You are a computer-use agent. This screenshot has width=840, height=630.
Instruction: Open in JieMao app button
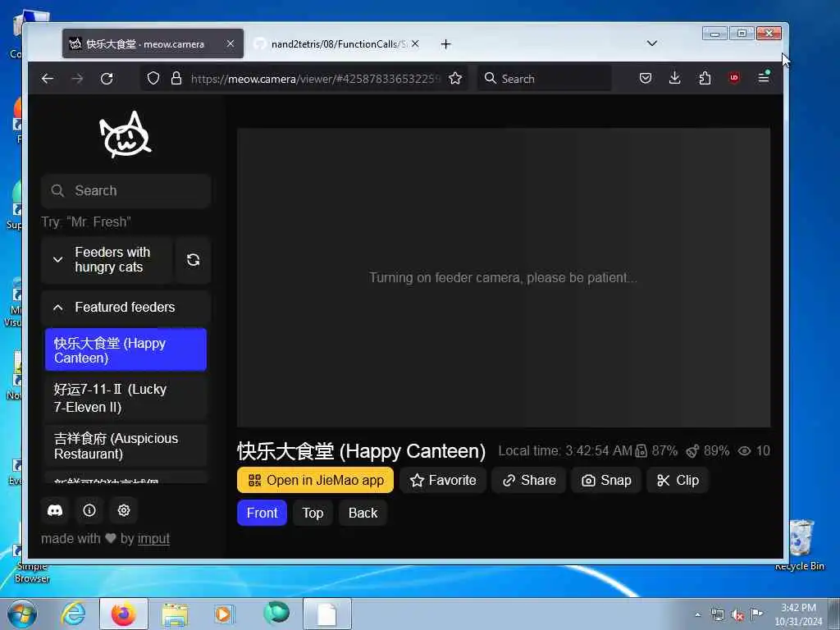tap(316, 481)
